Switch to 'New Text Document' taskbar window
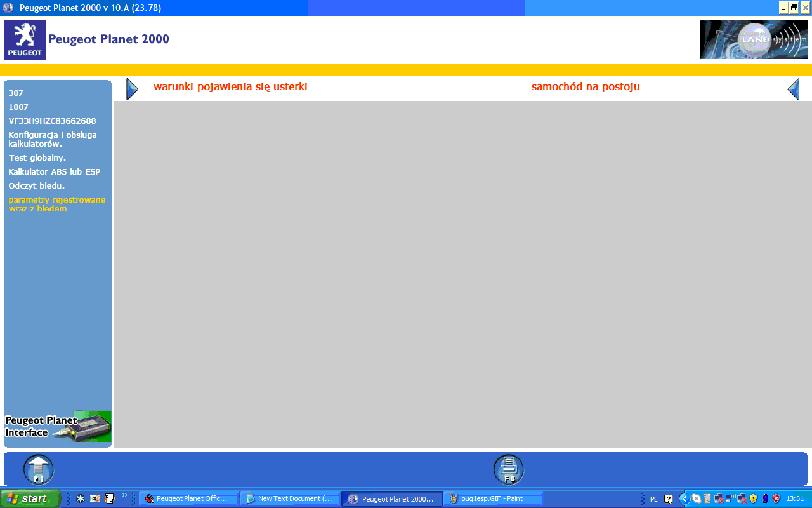The width and height of the screenshot is (812, 508). (x=290, y=498)
